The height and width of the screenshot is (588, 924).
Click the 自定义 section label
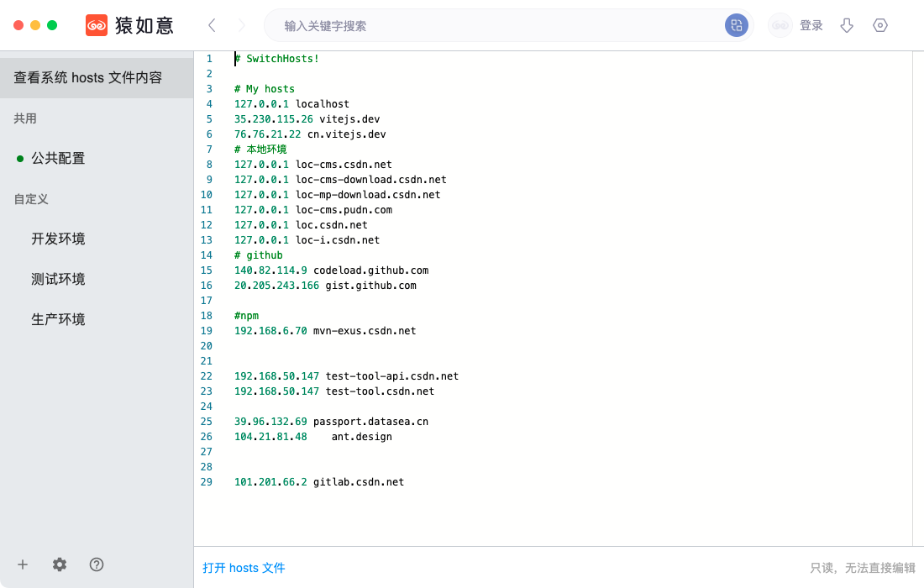31,199
